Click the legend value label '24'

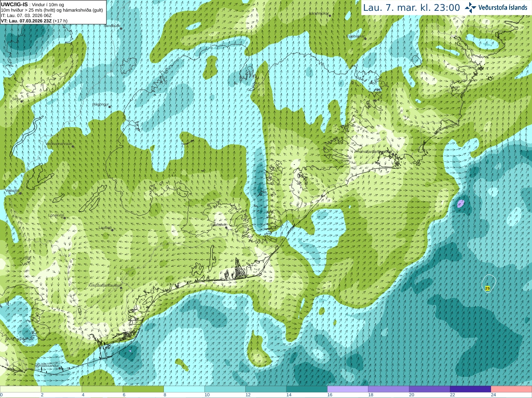point(493,395)
